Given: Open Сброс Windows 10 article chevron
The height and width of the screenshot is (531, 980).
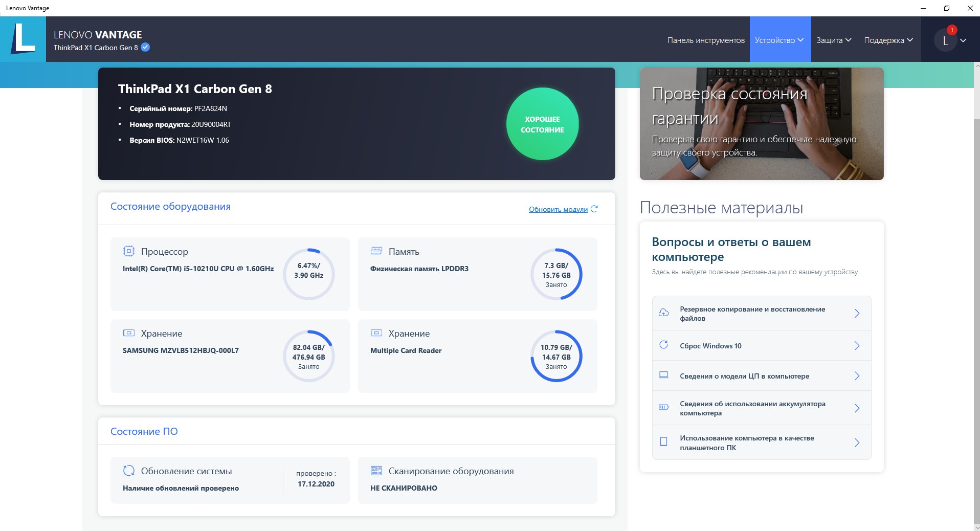Looking at the screenshot, I should pos(857,346).
